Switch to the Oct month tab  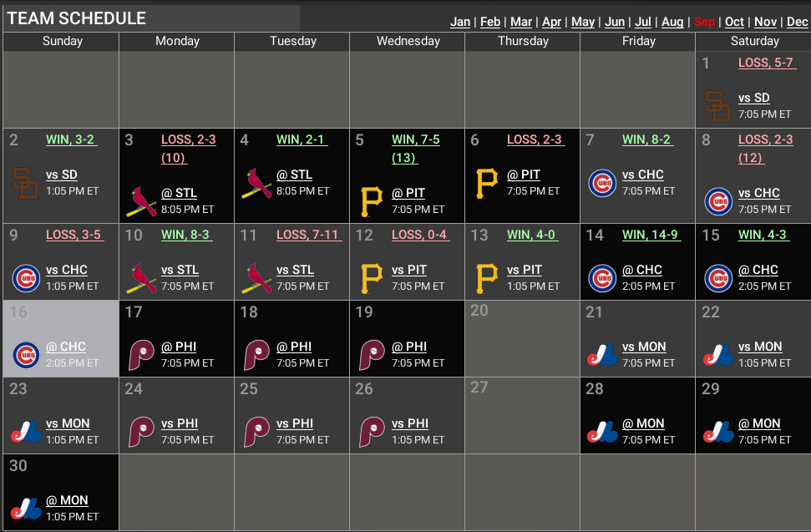point(734,23)
